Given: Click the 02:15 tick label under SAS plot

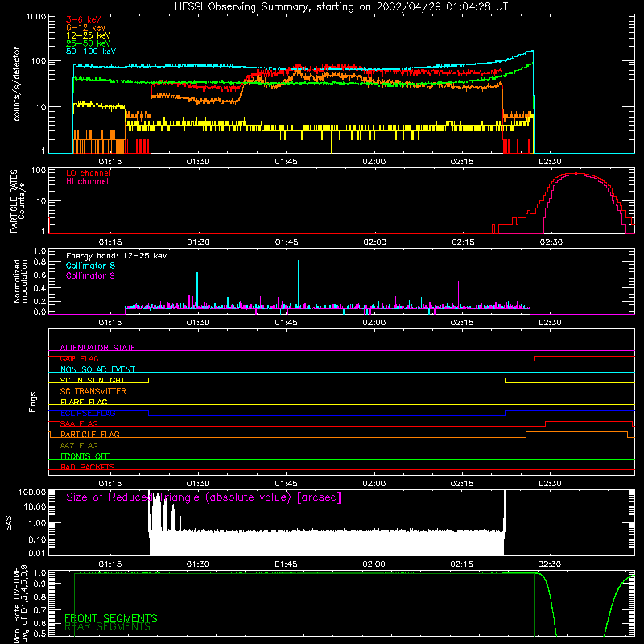Looking at the screenshot, I should click(461, 564).
